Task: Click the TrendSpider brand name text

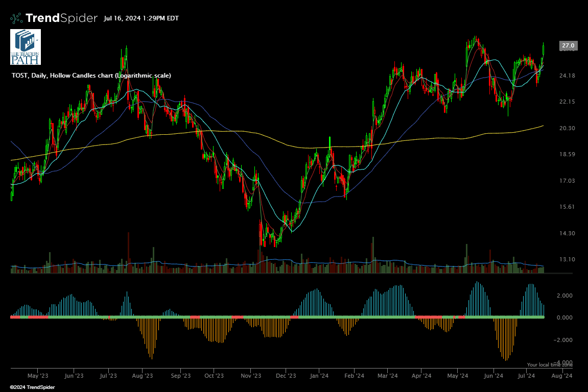Action: pyautogui.click(x=61, y=18)
